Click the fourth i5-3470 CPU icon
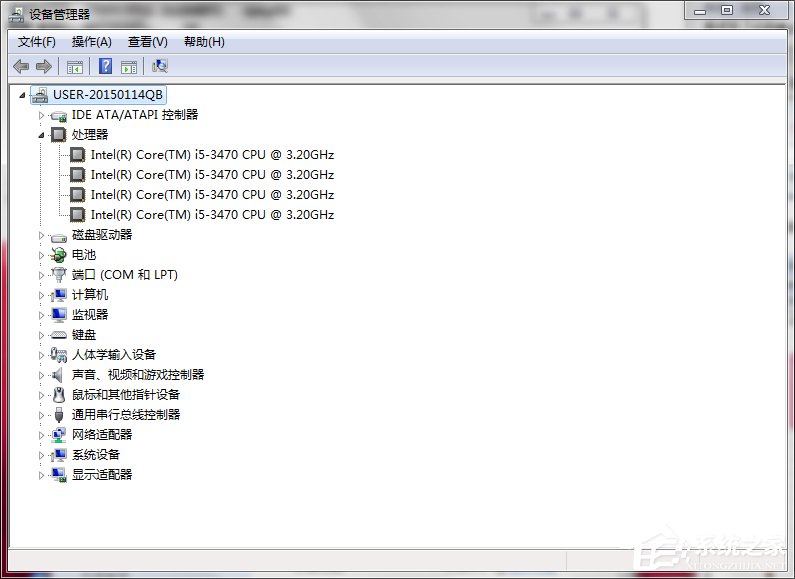Image resolution: width=795 pixels, height=579 pixels. [77, 214]
